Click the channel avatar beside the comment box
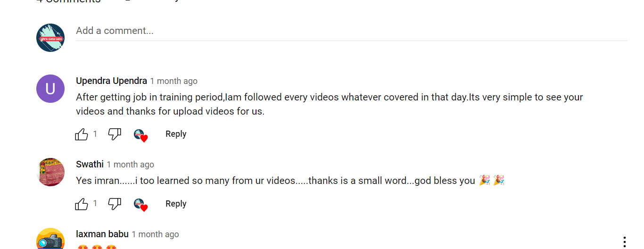Screen dimensions: 644x249 point(50,38)
